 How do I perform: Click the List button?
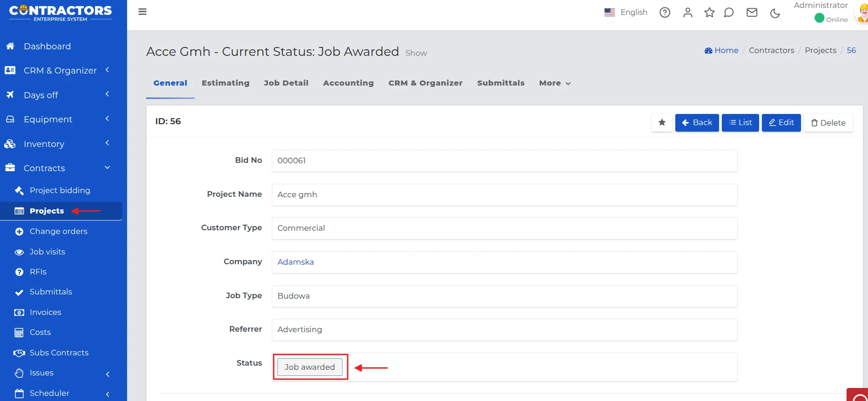740,122
